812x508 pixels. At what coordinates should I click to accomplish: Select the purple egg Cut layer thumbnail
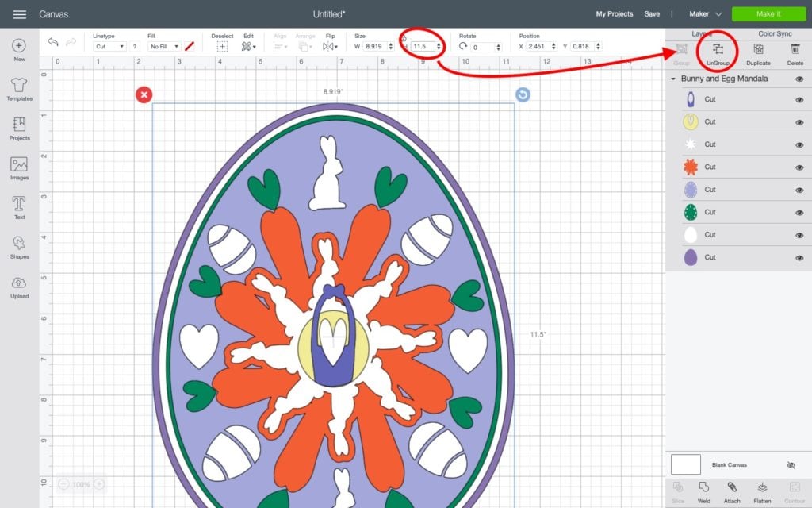691,257
